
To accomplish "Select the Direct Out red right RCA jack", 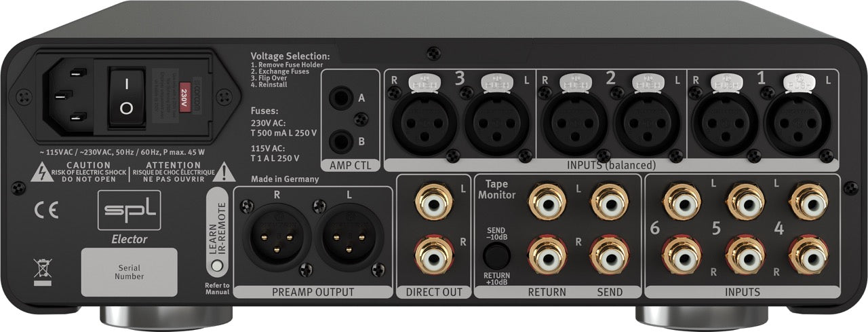I will pyautogui.click(x=433, y=253).
